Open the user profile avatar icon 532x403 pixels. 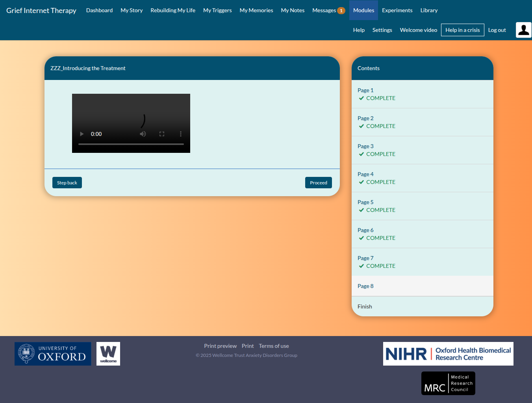coord(523,30)
